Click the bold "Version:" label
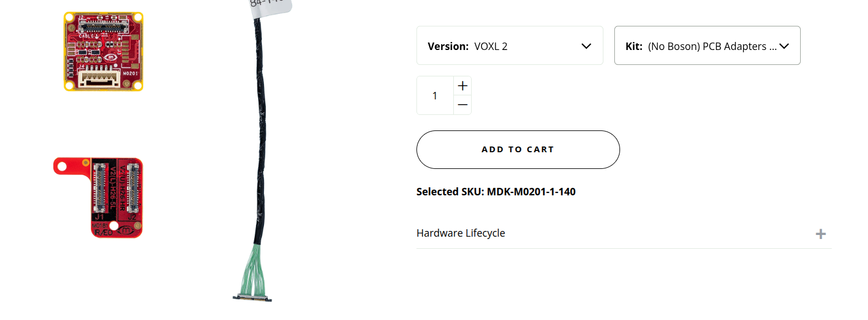The image size is (868, 320). tap(448, 47)
